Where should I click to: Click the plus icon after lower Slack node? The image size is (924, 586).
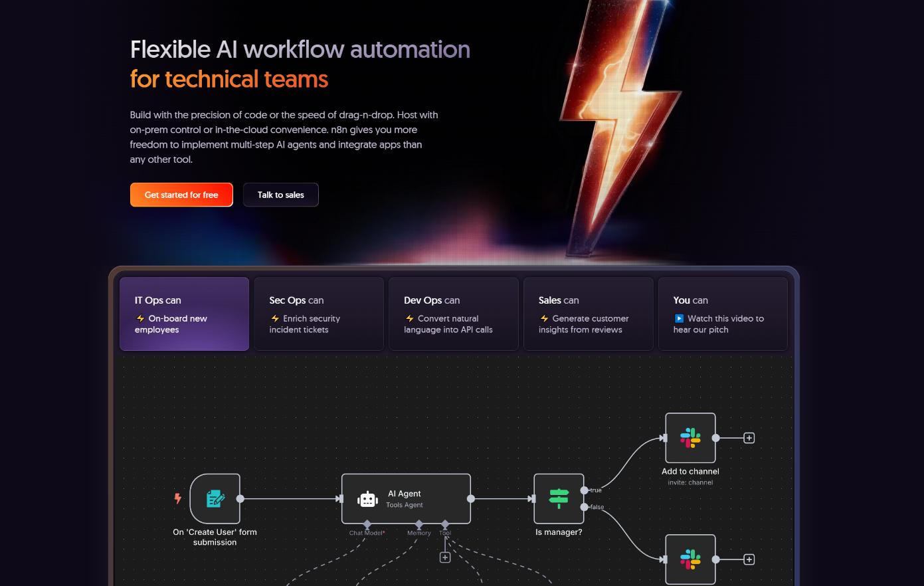(749, 559)
